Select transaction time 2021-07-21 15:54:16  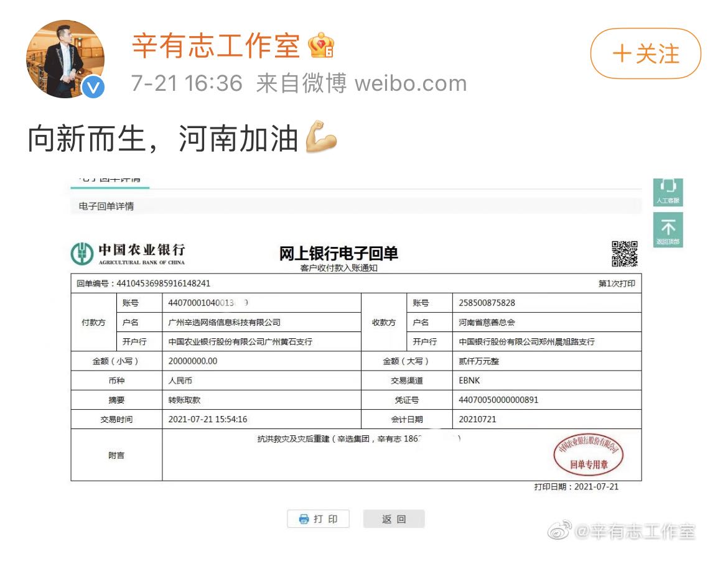click(x=208, y=420)
